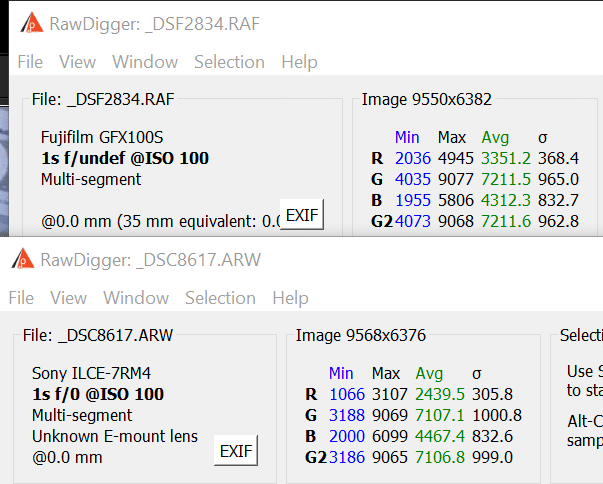The image size is (603, 484).
Task: Click R Min value 1066
Action: (347, 394)
